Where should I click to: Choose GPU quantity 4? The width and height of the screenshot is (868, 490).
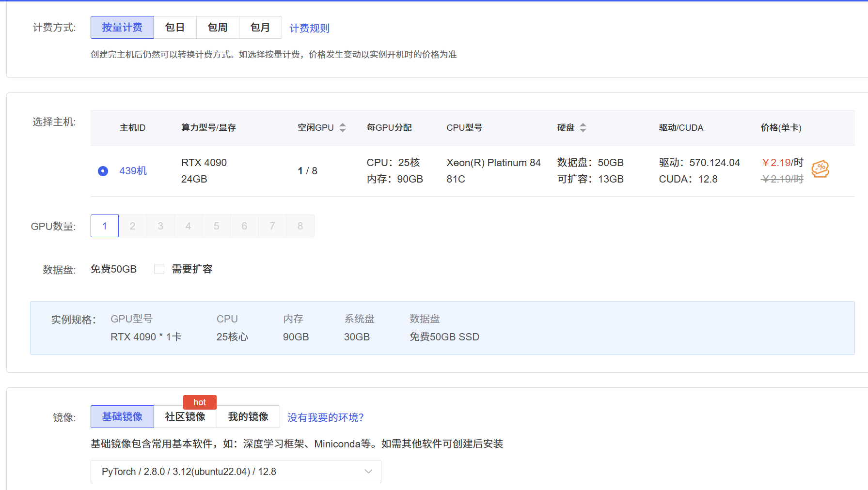pyautogui.click(x=189, y=226)
